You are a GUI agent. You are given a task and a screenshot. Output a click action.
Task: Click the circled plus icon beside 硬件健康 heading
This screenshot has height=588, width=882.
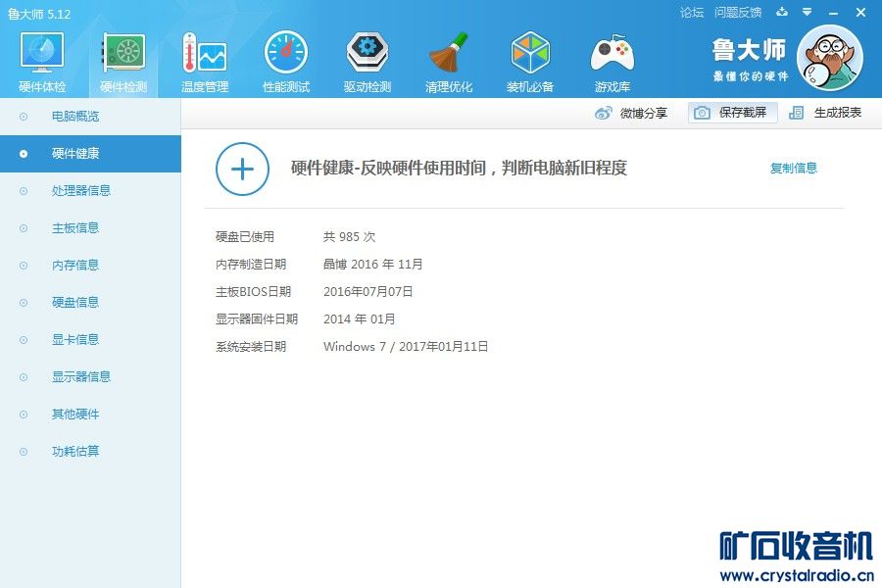(x=242, y=169)
